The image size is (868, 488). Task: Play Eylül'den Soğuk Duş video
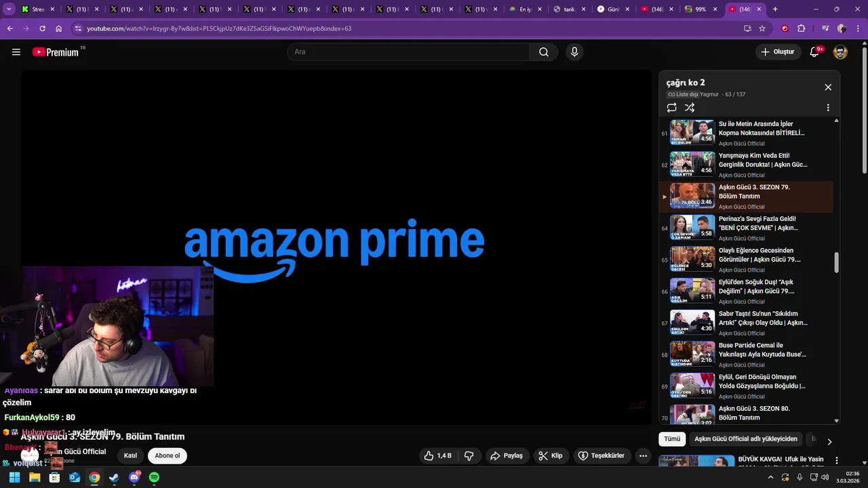(746, 291)
